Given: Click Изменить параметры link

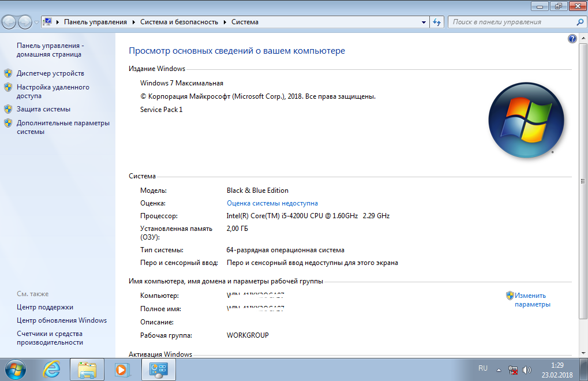Looking at the screenshot, I should point(533,300).
